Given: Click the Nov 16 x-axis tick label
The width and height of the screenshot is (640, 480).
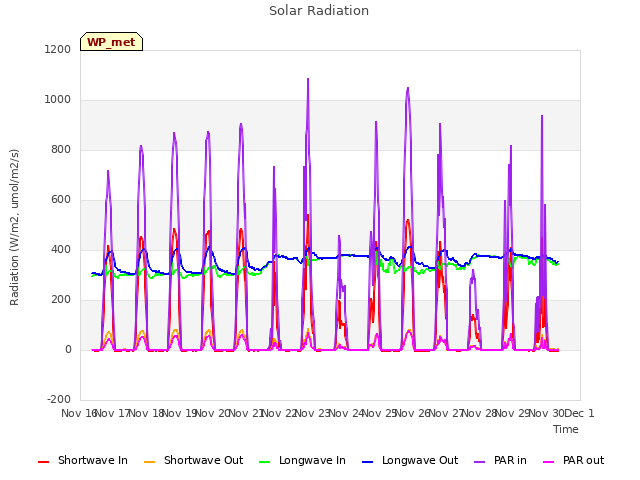Looking at the screenshot, I should point(79,413).
